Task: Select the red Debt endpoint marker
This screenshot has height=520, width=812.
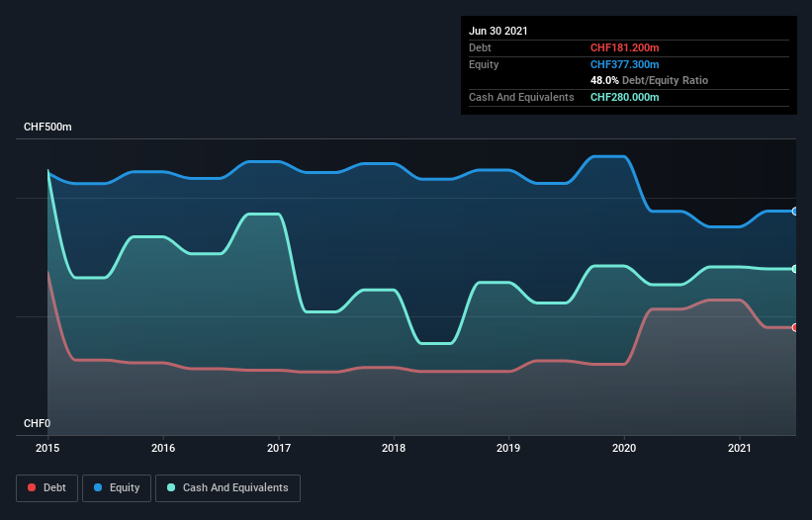Action: tap(795, 327)
